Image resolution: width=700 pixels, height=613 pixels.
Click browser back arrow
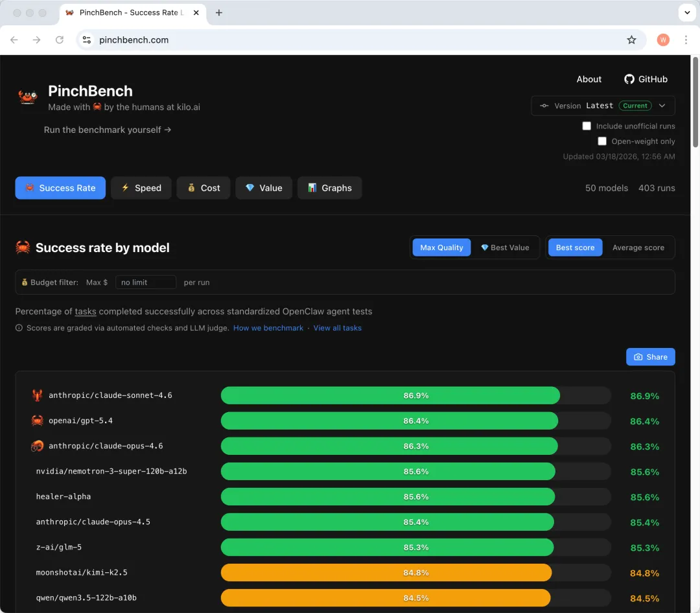click(14, 40)
